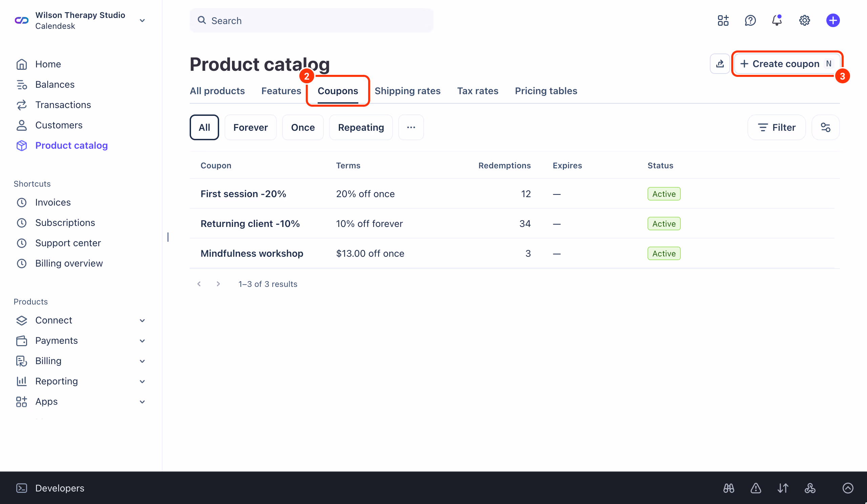The height and width of the screenshot is (504, 867).
Task: Open settings gear icon
Action: [804, 21]
